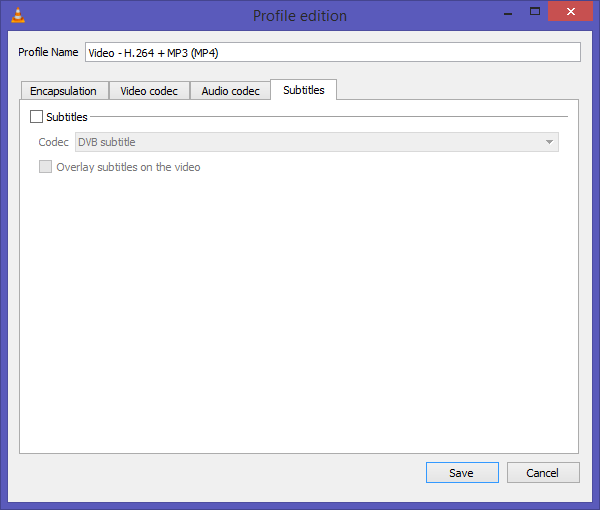Minimize the Profile edition window
The height and width of the screenshot is (510, 600).
tap(508, 12)
